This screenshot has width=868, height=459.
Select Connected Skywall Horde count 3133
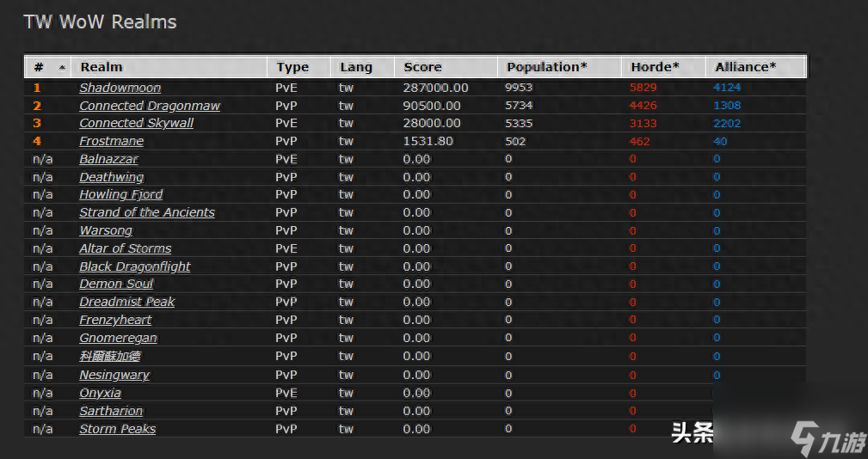click(x=643, y=123)
